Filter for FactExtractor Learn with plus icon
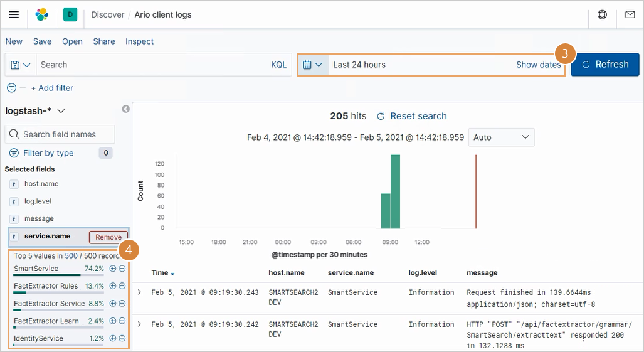The image size is (644, 352). pyautogui.click(x=113, y=321)
